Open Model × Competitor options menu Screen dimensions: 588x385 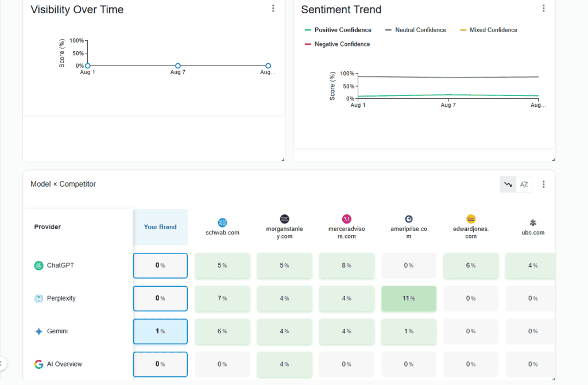click(543, 184)
